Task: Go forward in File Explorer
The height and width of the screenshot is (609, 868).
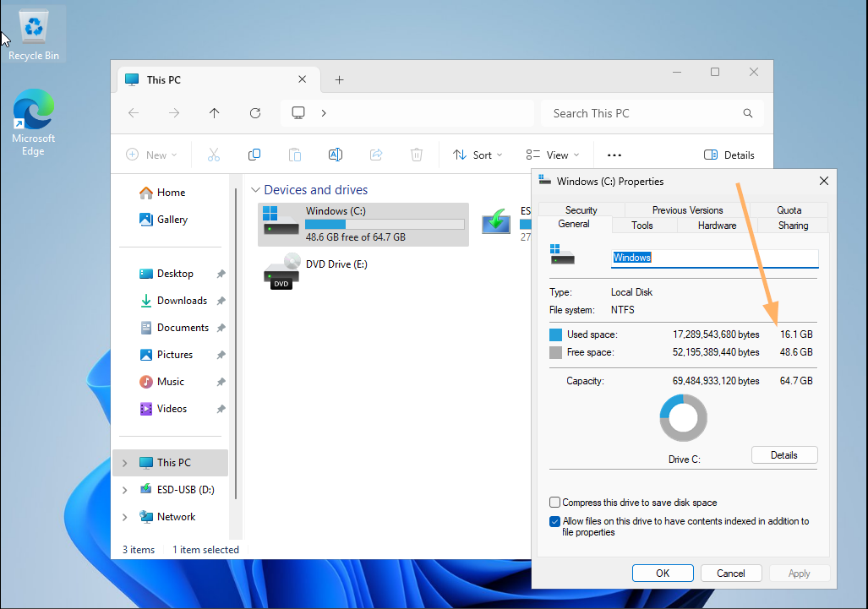Action: (174, 113)
